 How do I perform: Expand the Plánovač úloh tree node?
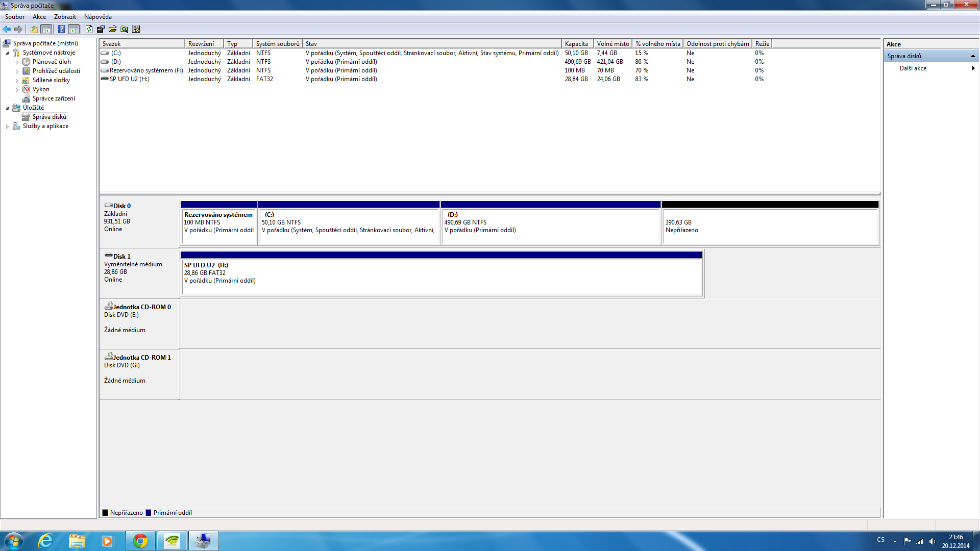[17, 62]
